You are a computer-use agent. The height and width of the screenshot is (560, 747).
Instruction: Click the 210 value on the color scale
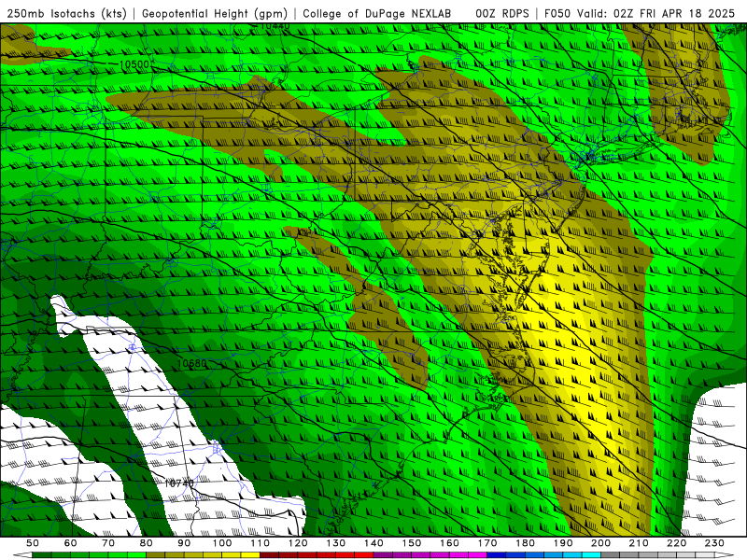point(639,543)
